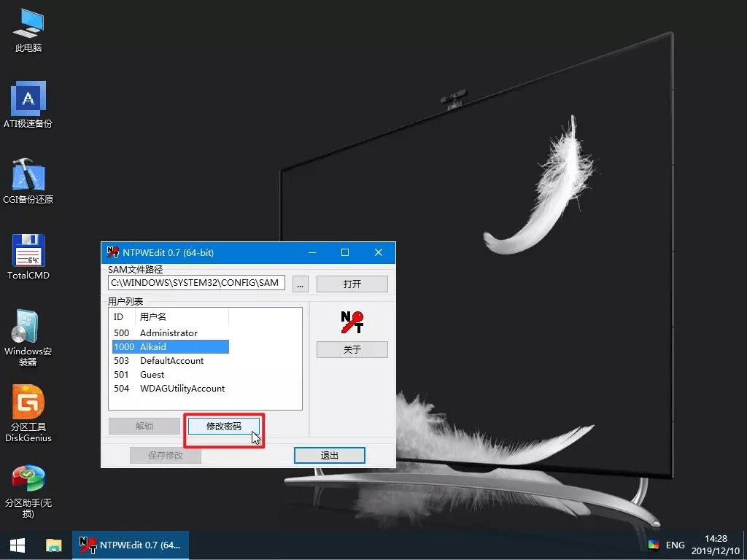Switch input language via ENG indicator
Image resolution: width=747 pixels, height=560 pixels.
[676, 545]
